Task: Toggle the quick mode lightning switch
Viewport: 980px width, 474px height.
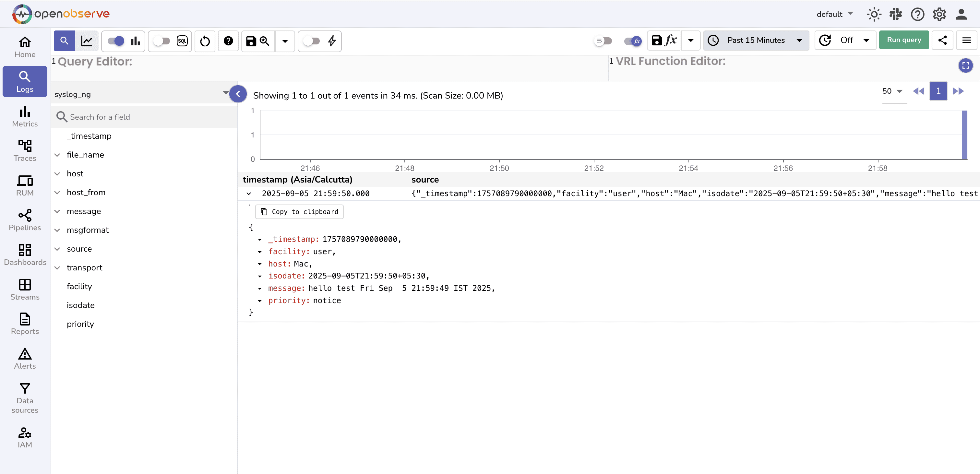Action: click(x=312, y=41)
